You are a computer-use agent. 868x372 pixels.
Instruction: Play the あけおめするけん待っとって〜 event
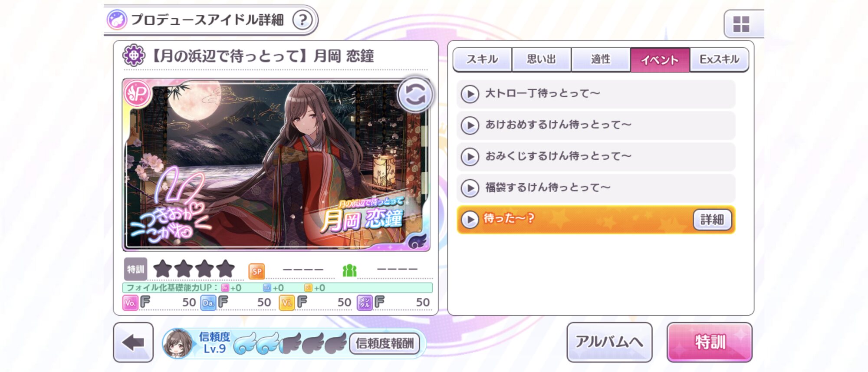coord(596,125)
